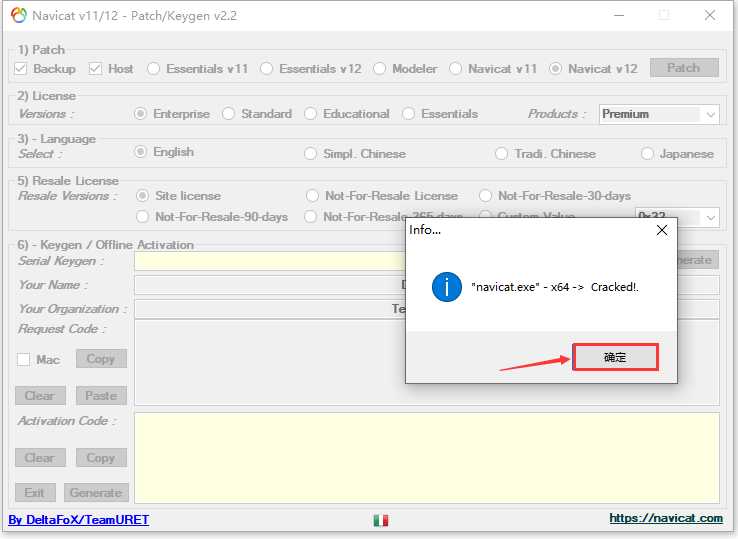Image resolution: width=738 pixels, height=539 pixels.
Task: Click inside the Request Code text area
Action: tap(270, 362)
